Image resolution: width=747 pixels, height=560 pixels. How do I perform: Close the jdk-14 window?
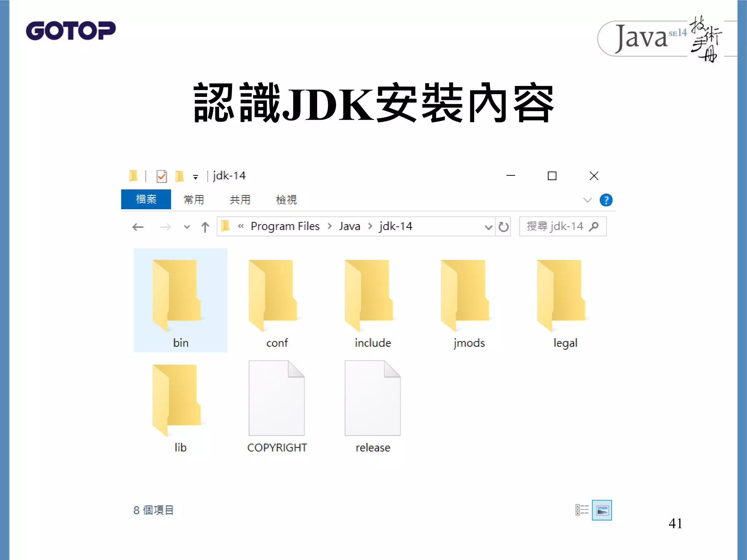coord(594,176)
